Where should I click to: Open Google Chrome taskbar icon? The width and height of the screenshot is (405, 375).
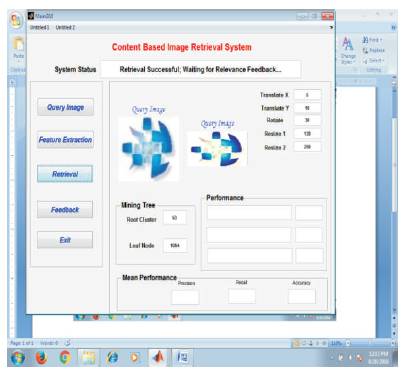click(65, 358)
